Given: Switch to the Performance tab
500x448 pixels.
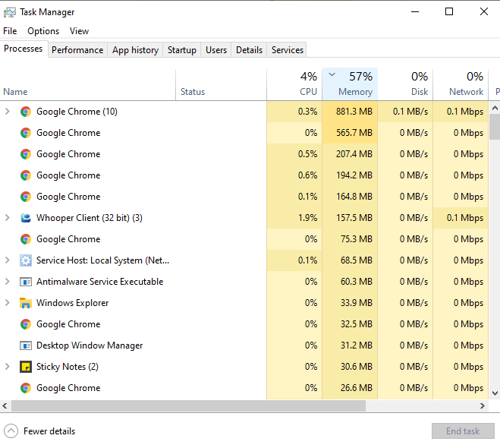Looking at the screenshot, I should click(77, 50).
